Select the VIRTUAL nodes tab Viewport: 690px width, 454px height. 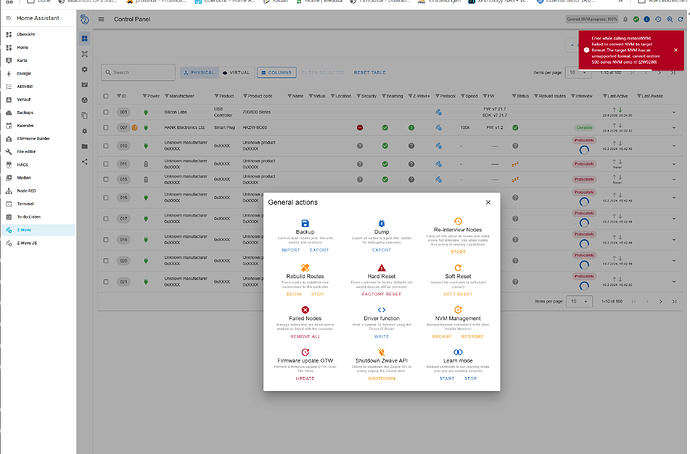tap(236, 73)
